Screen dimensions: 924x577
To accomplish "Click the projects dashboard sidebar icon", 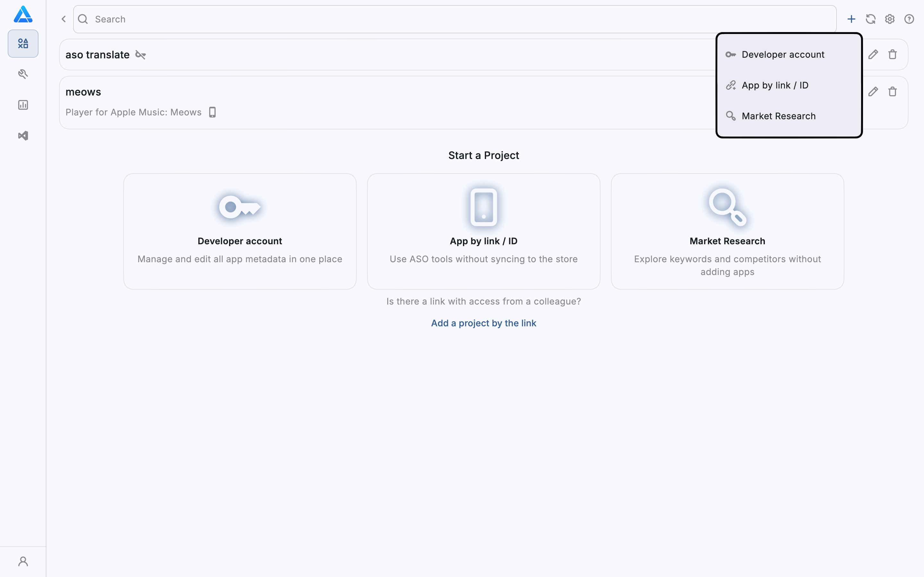I will point(23,44).
